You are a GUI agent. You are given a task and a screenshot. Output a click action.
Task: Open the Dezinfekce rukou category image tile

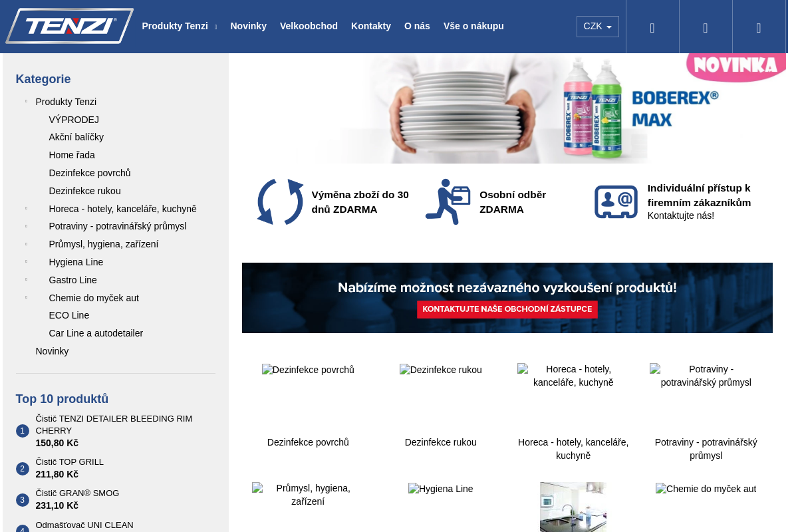pos(441,370)
